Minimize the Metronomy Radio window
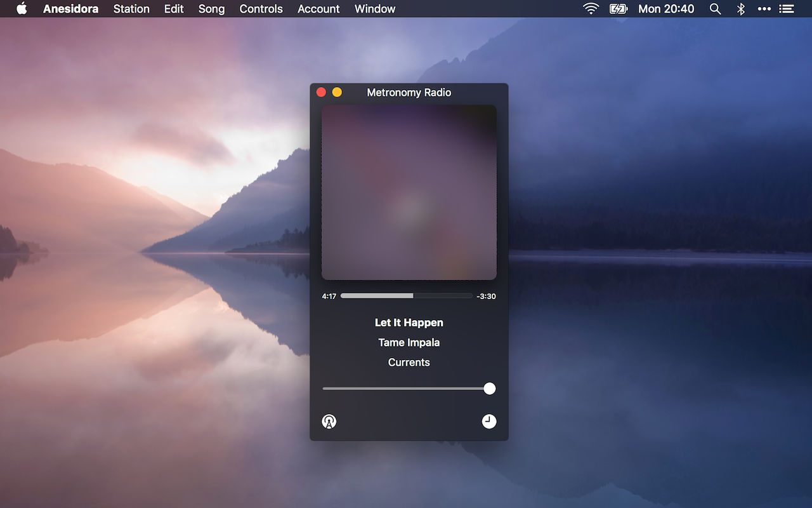This screenshot has height=508, width=812. (x=337, y=92)
